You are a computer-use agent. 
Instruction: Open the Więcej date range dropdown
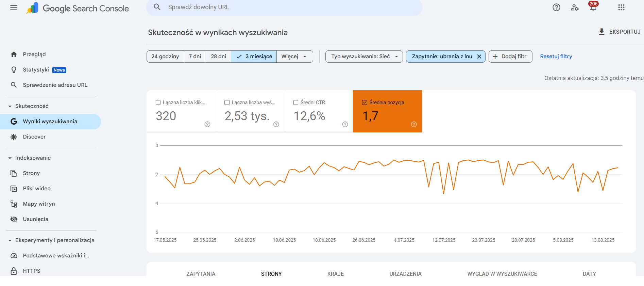(x=294, y=57)
